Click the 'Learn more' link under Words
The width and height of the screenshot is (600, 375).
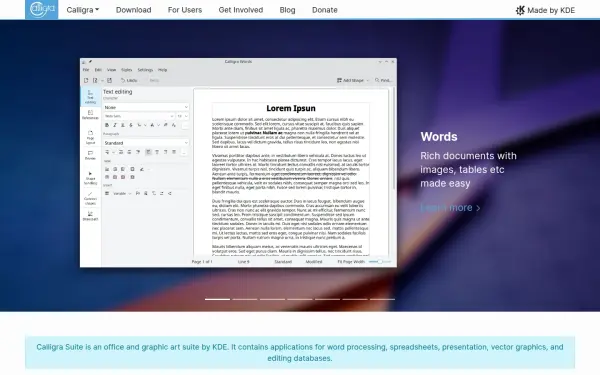click(x=450, y=208)
